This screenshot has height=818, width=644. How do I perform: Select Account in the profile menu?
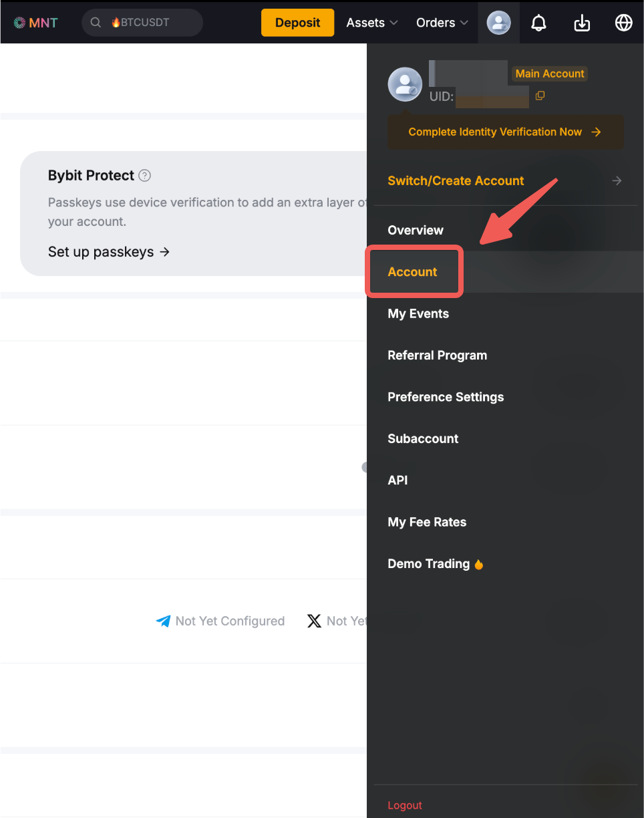coord(413,272)
